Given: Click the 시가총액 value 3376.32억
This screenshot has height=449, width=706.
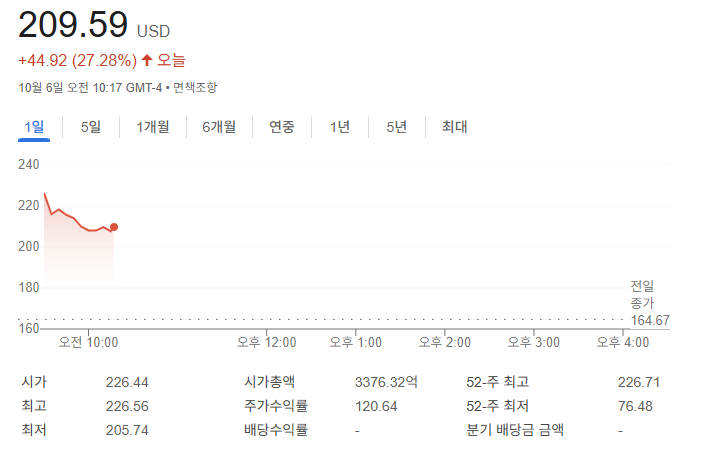Looking at the screenshot, I should click(x=387, y=382).
